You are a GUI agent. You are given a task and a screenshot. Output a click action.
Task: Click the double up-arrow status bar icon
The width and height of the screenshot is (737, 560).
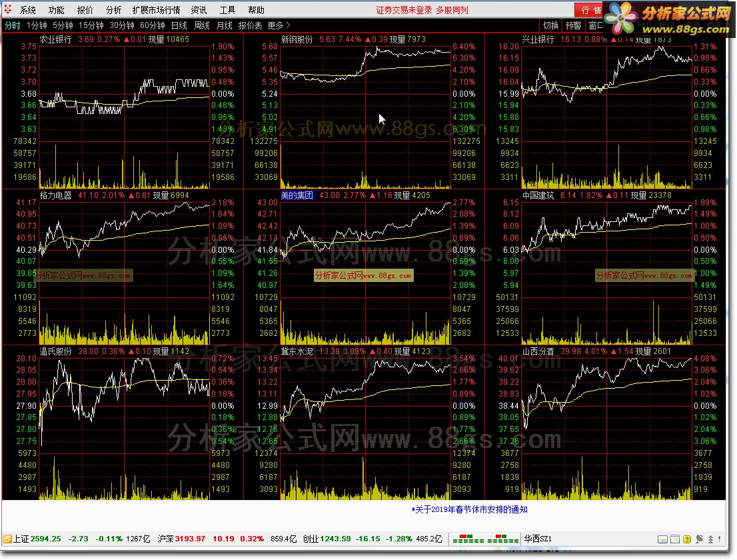[x=710, y=539]
